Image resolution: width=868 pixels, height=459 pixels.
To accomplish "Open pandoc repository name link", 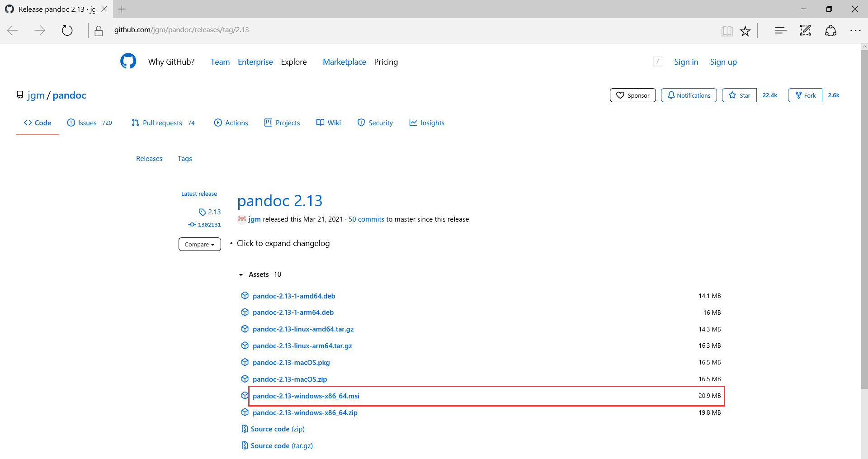I will click(x=69, y=95).
